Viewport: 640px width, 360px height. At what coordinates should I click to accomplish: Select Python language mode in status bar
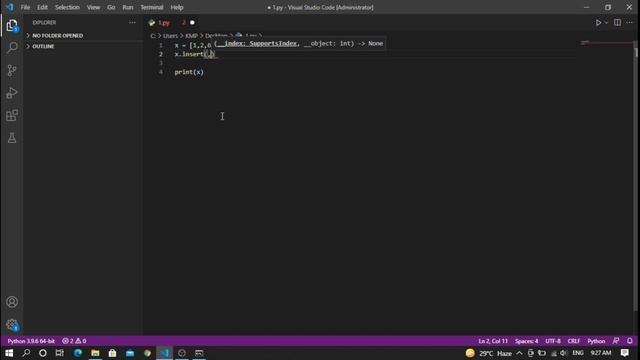pyautogui.click(x=596, y=341)
